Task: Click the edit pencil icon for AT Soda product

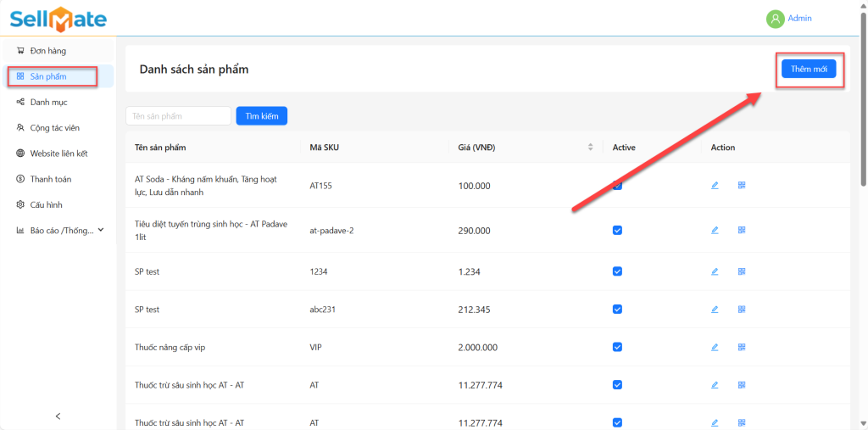Action: 715,185
